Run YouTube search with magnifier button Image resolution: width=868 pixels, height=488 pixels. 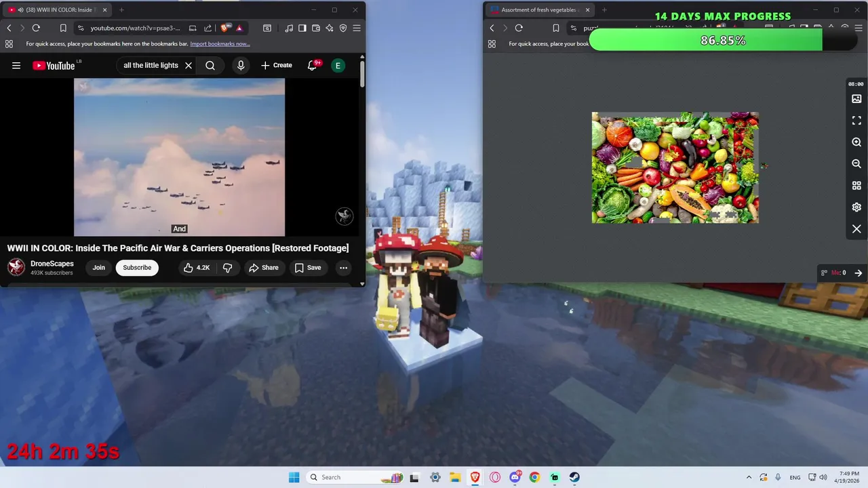(x=210, y=66)
